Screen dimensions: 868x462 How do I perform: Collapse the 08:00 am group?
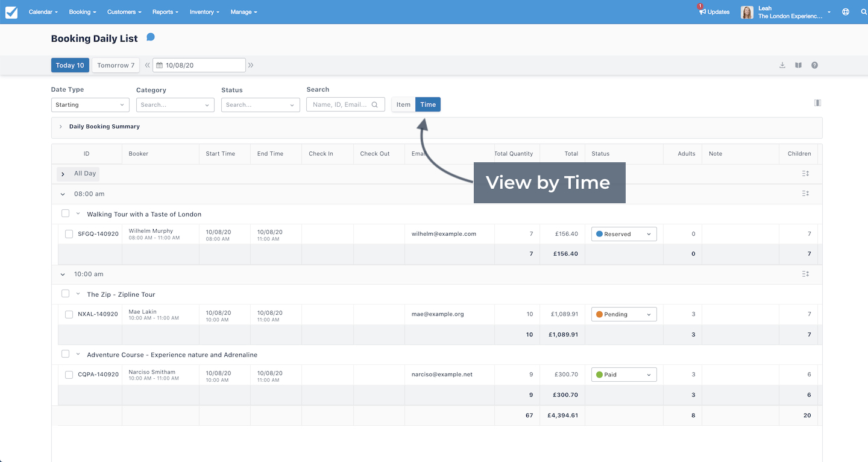(63, 194)
